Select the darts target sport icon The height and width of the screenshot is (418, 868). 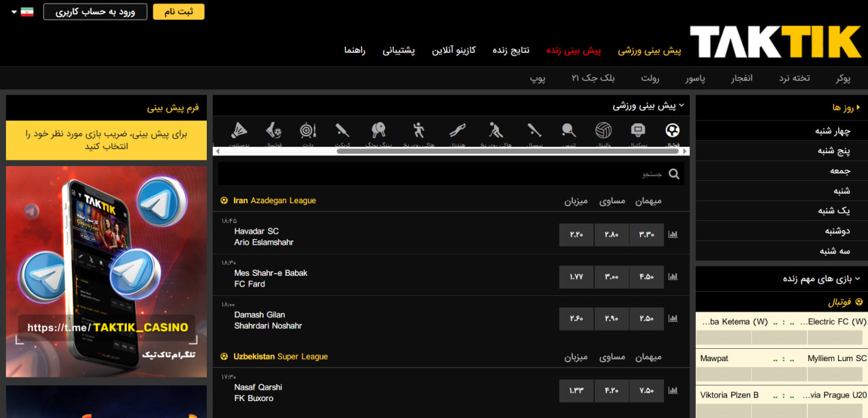[308, 131]
